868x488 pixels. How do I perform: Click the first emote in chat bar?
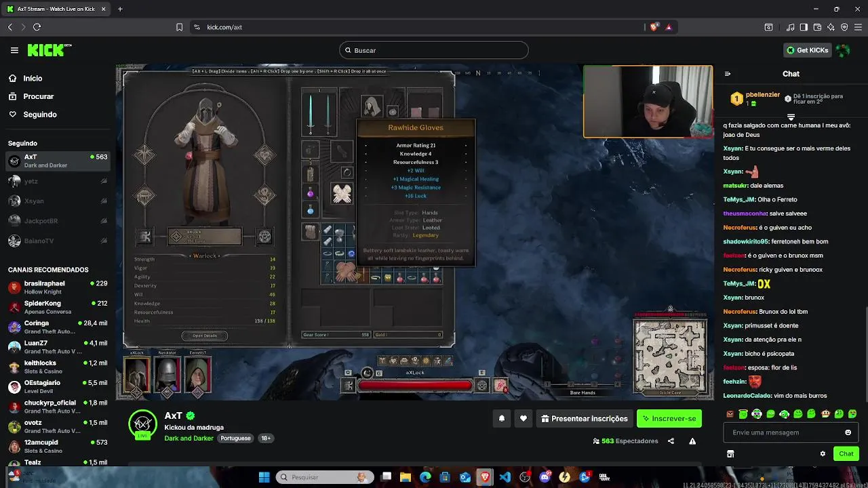[730, 414]
